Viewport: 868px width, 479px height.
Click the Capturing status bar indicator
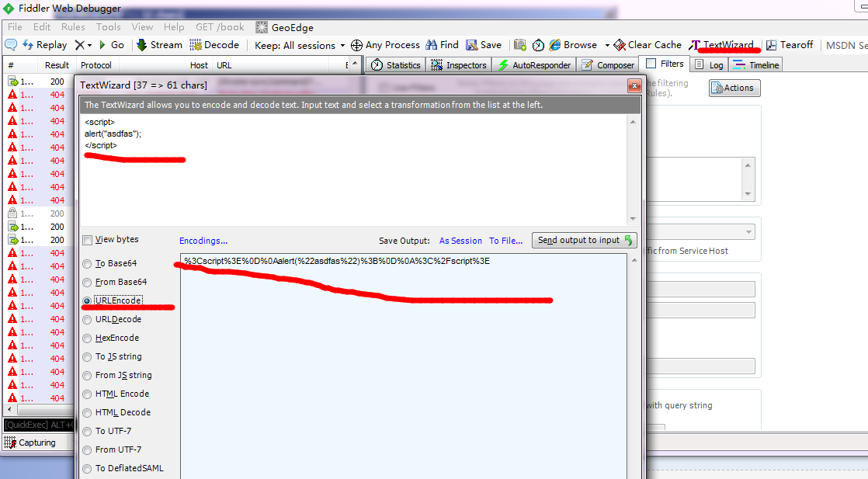pyautogui.click(x=30, y=443)
